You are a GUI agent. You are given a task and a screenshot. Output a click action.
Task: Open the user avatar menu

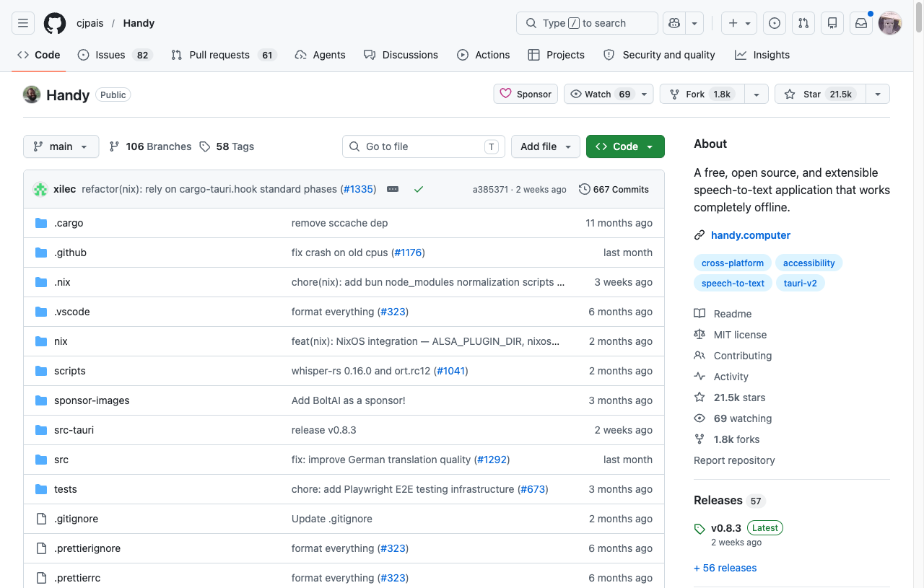tap(890, 23)
